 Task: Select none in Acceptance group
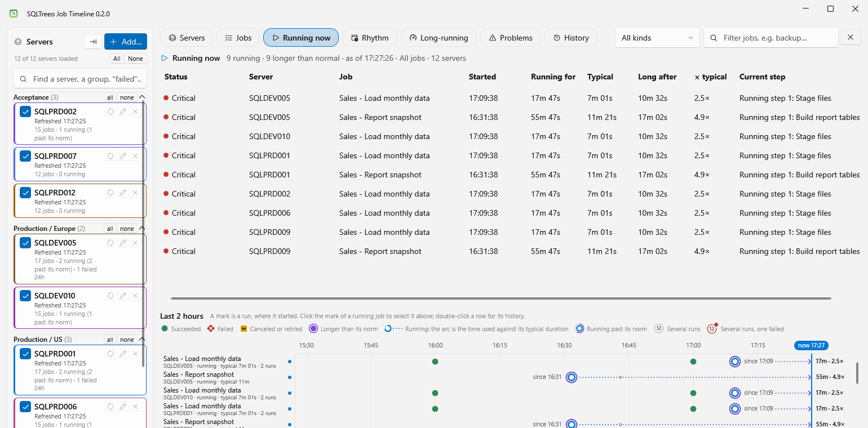pos(127,97)
